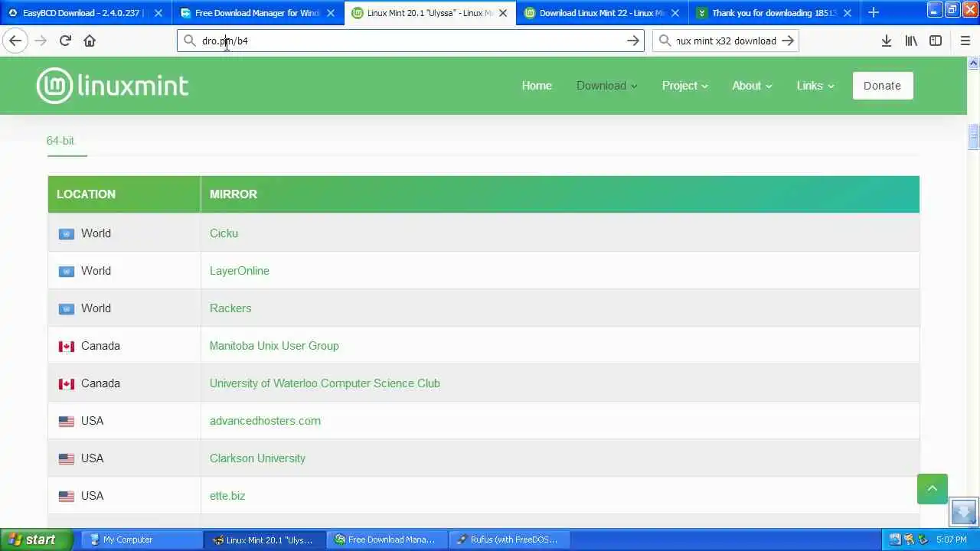Select the 64-bit tab on page
This screenshot has height=551, width=980.
point(60,141)
